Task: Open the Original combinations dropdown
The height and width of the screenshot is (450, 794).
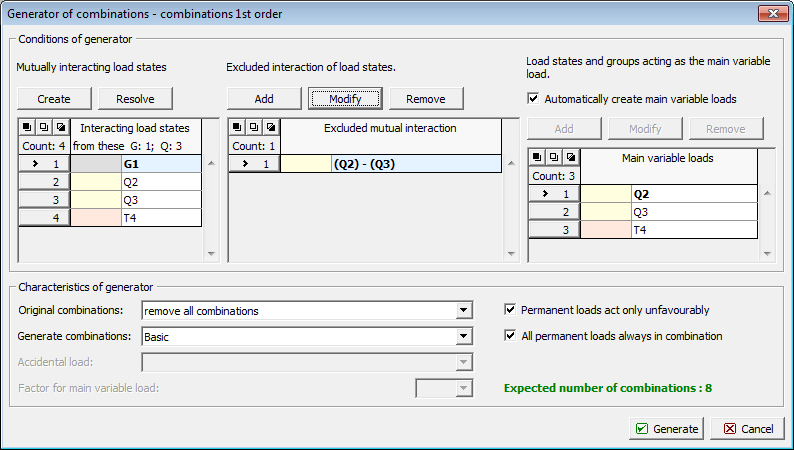Action: coord(463,311)
